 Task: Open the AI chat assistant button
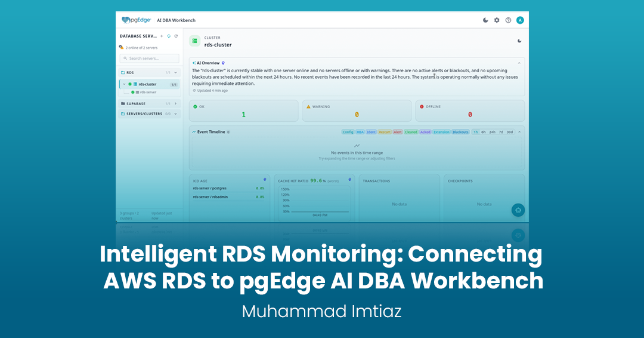[x=518, y=210]
